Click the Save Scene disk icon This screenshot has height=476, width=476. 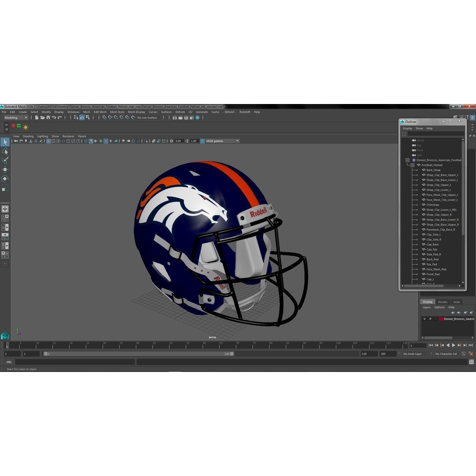pos(48,118)
